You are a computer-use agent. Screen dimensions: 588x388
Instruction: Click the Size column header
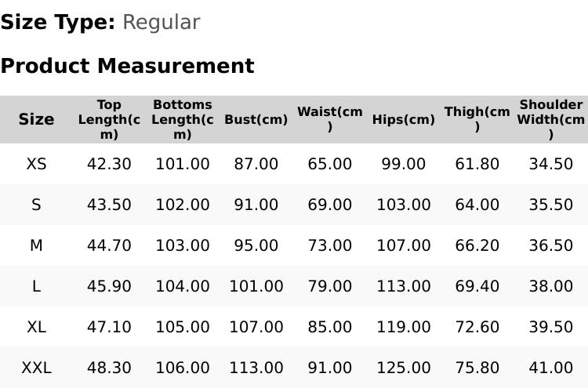[36, 119]
